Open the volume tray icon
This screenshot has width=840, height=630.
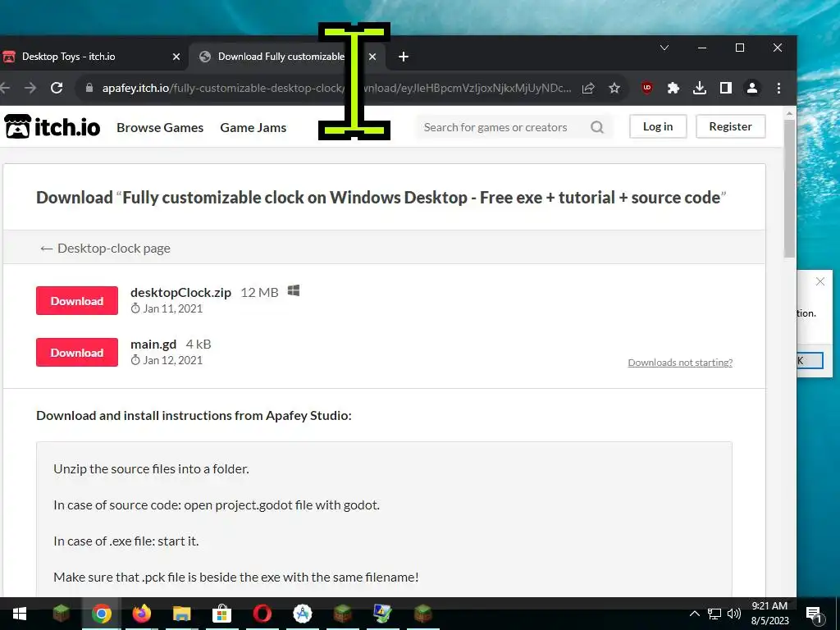point(734,614)
